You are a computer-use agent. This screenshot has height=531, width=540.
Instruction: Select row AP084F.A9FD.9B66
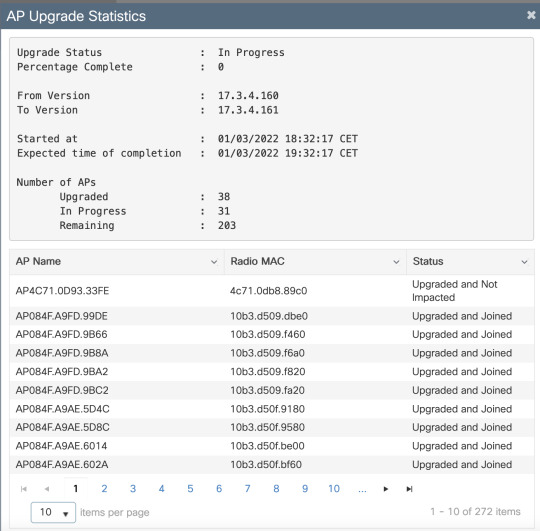[x=272, y=334]
